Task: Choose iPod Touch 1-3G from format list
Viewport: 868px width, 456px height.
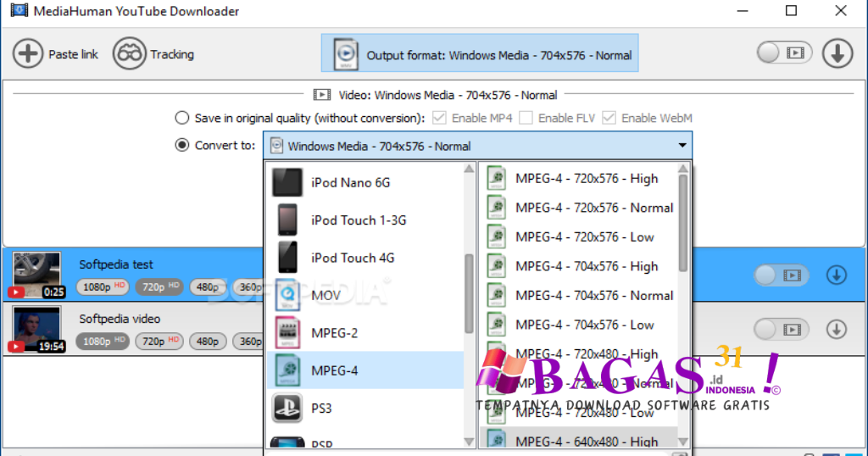Action: pos(365,220)
